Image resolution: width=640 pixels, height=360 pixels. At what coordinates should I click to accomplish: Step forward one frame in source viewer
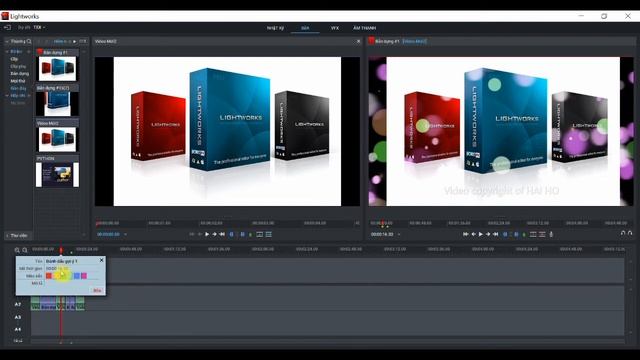tap(214, 234)
